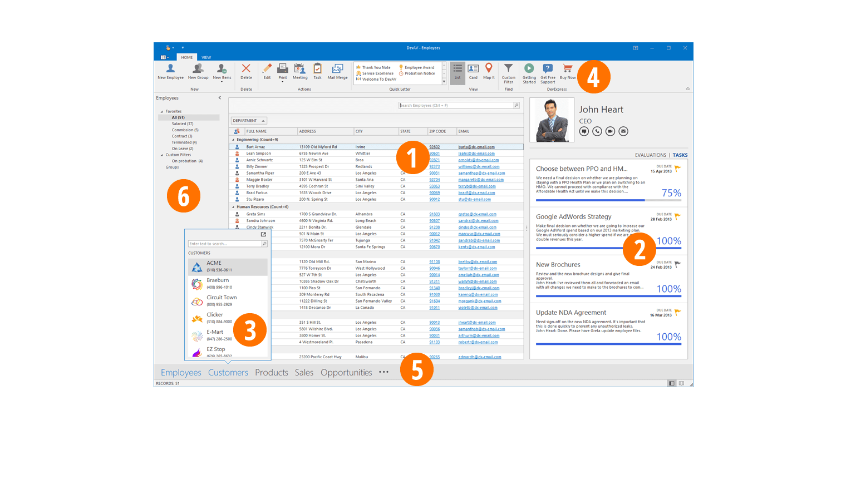846x504 pixels.
Task: Open the Print dropdown arrow
Action: tap(283, 82)
